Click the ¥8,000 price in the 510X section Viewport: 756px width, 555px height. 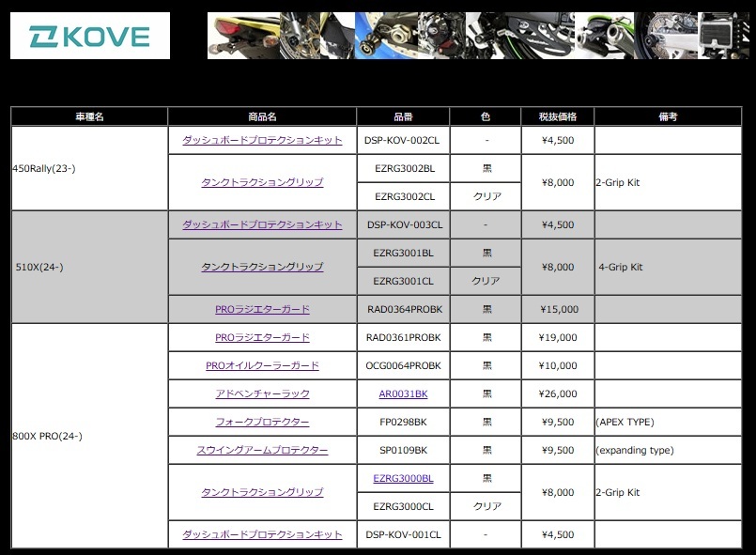tap(558, 267)
